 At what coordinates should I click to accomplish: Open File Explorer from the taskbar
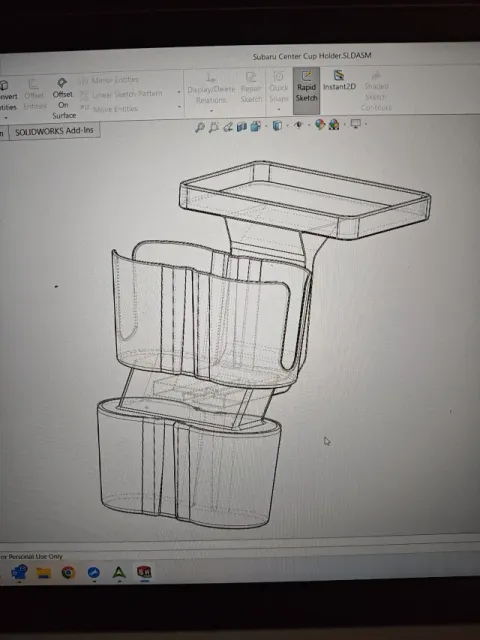[x=43, y=573]
